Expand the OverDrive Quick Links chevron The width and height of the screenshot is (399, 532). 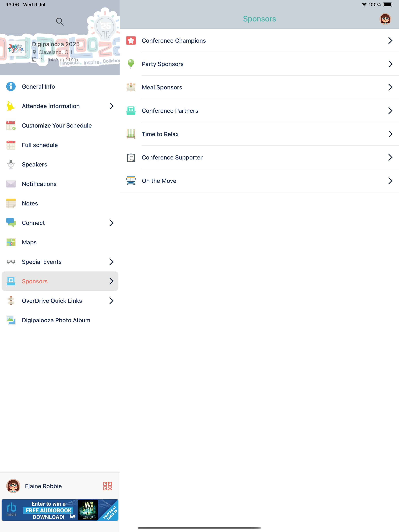[111, 301]
